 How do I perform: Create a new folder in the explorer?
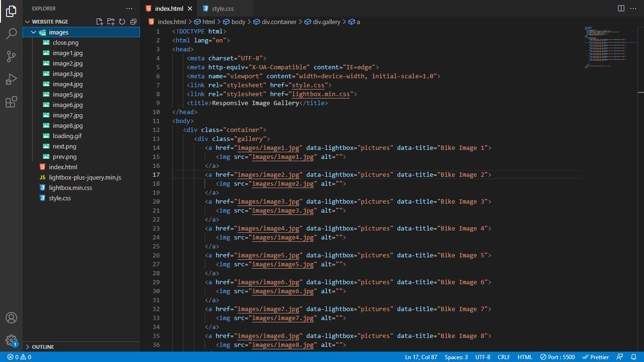(x=110, y=21)
